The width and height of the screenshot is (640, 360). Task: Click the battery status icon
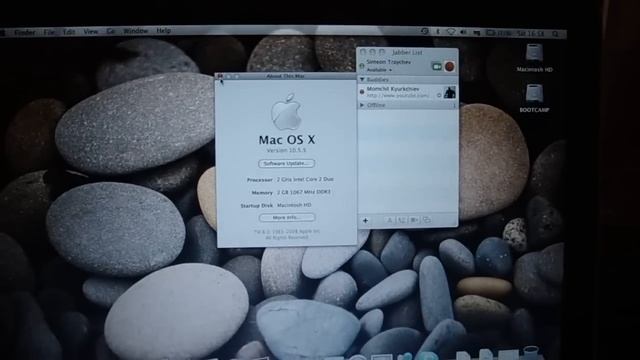[491, 33]
